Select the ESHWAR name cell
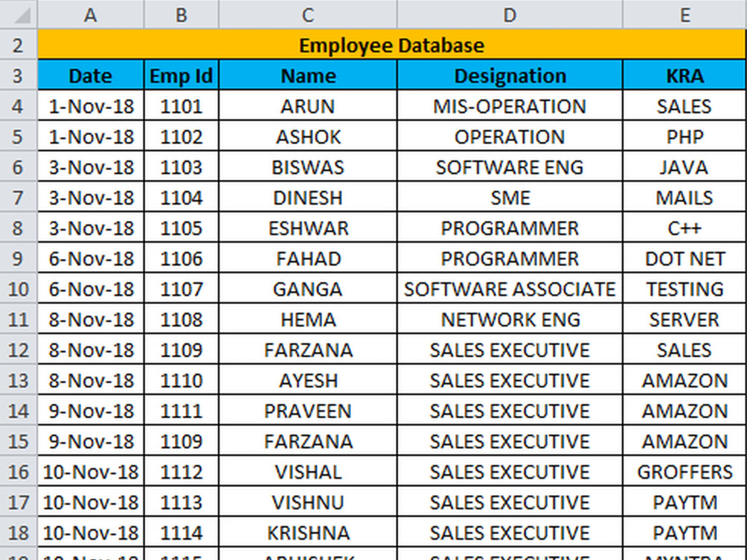This screenshot has width=747, height=560. (308, 228)
